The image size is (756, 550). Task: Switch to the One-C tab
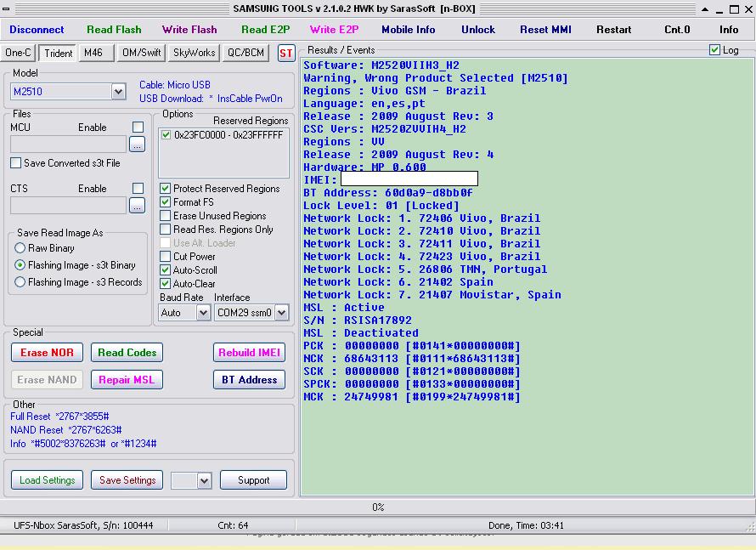click(18, 53)
